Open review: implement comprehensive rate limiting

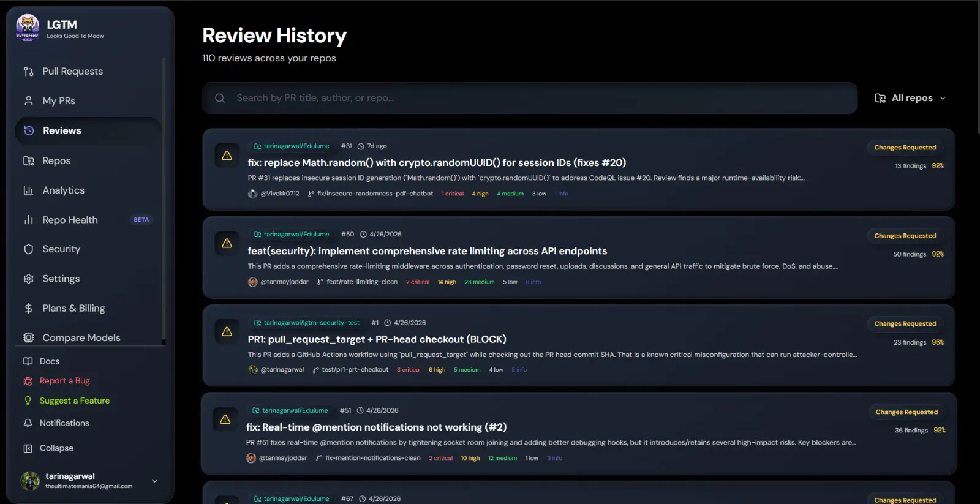point(428,251)
